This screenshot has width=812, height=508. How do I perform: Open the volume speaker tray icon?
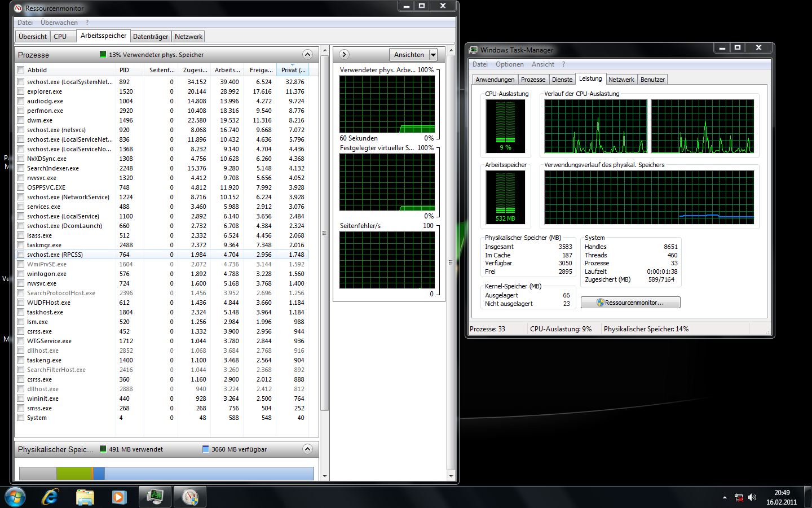coord(752,497)
